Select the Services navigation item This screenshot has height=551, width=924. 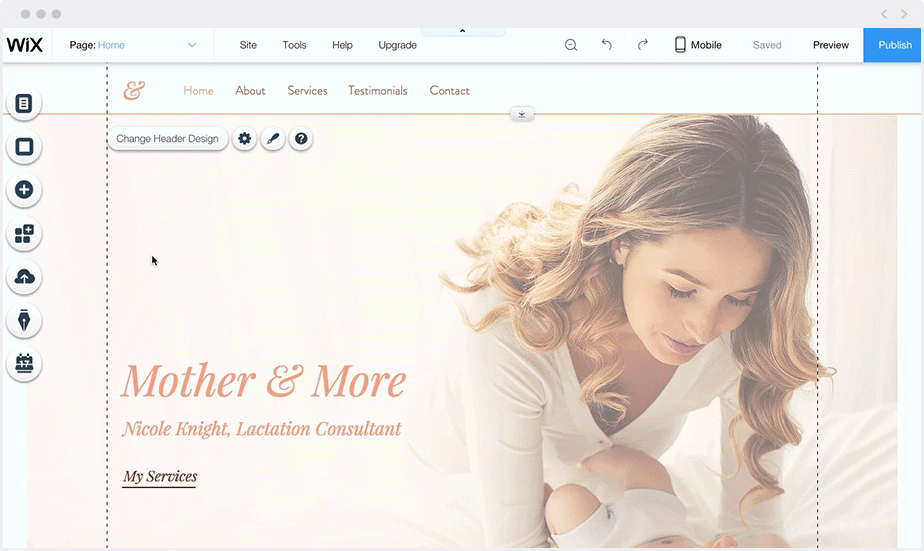point(307,90)
